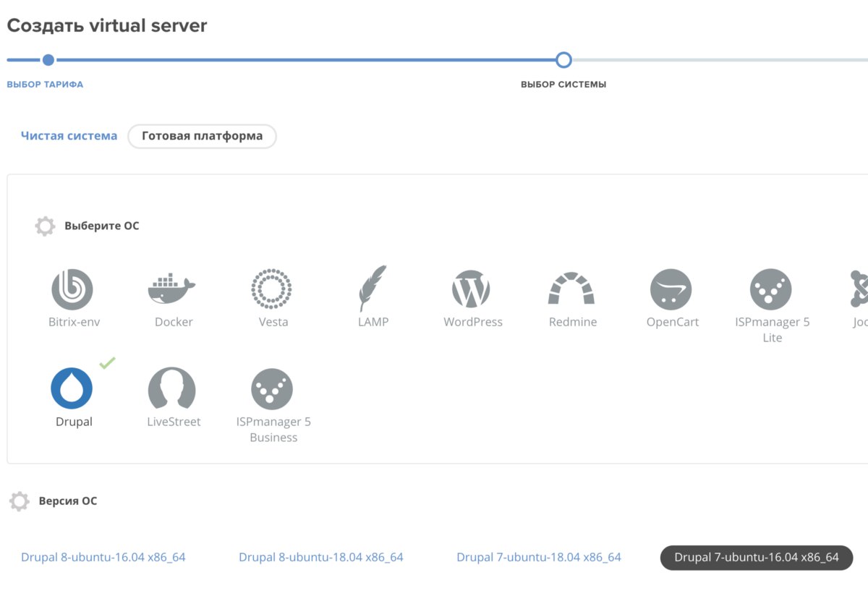Click the Создать virtual server heading

point(107,26)
